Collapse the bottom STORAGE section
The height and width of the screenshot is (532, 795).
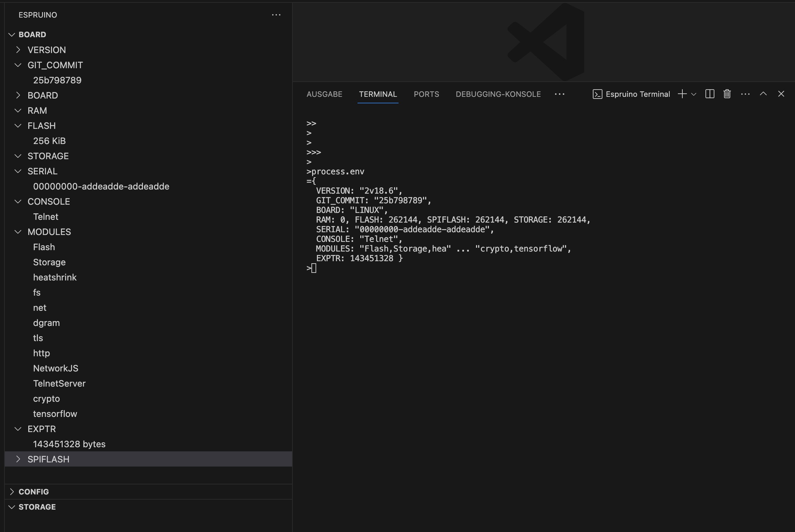click(148, 507)
